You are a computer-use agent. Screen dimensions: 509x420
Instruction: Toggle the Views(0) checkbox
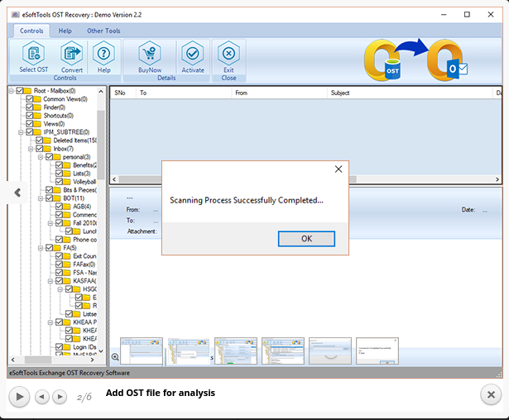click(29, 123)
